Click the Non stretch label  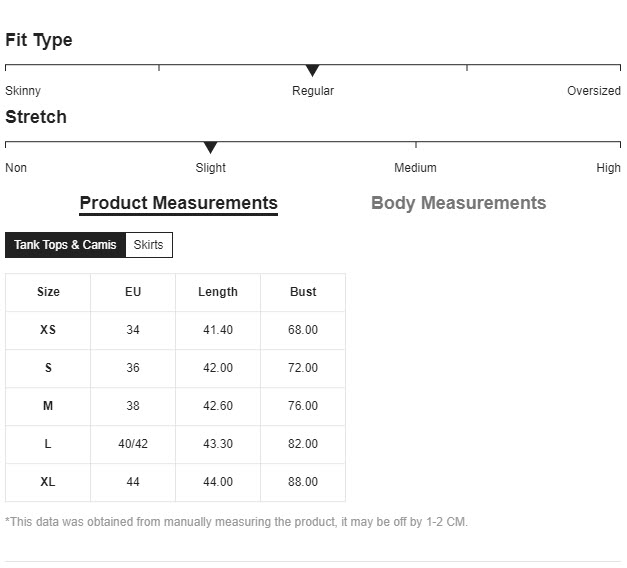(16, 168)
